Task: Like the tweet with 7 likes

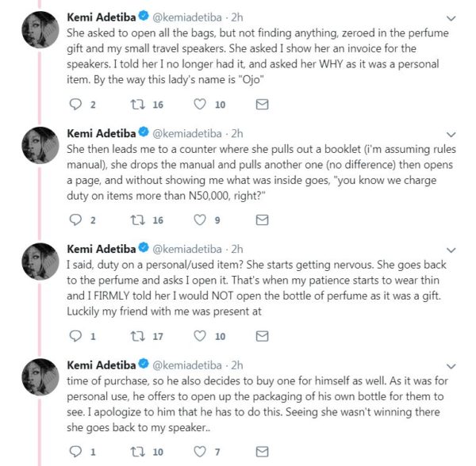Action: 200,452
